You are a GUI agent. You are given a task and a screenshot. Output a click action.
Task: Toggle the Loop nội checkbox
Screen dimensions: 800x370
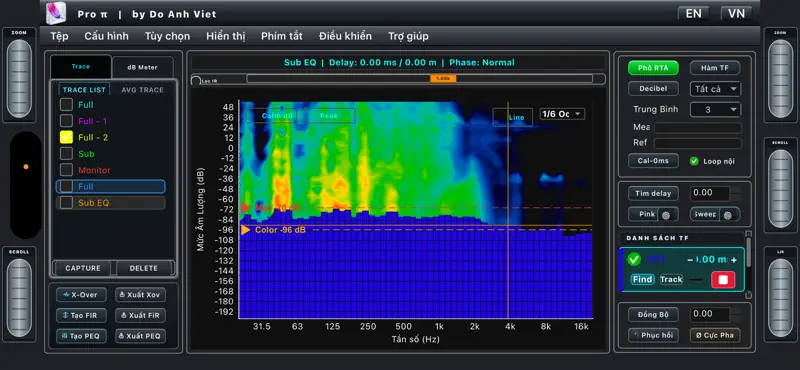[694, 161]
